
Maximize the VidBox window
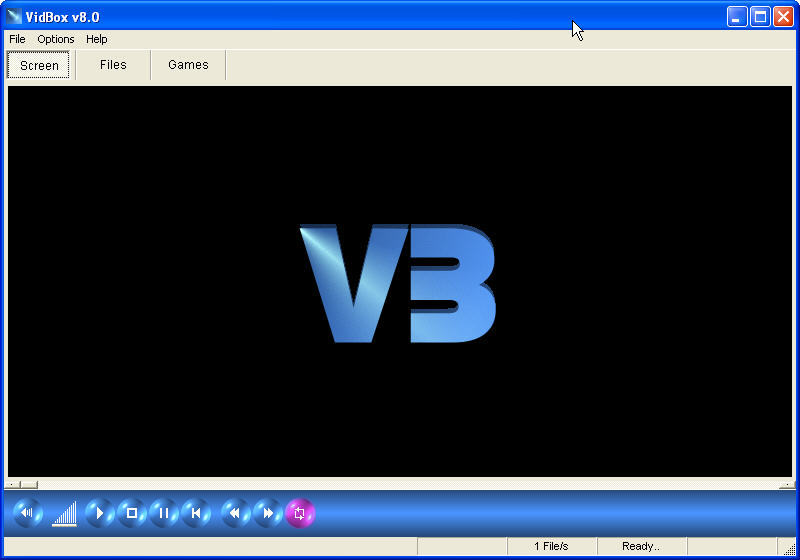click(760, 17)
